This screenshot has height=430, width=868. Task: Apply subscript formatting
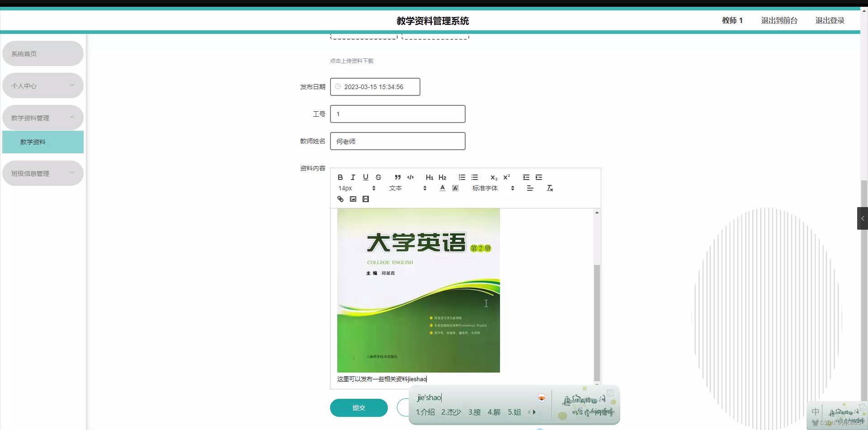coord(494,177)
